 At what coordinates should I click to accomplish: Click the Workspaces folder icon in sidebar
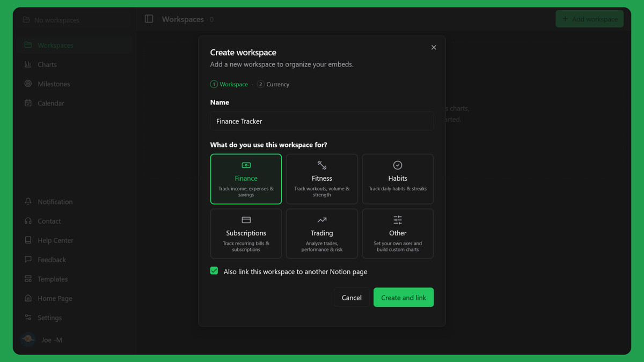(28, 45)
